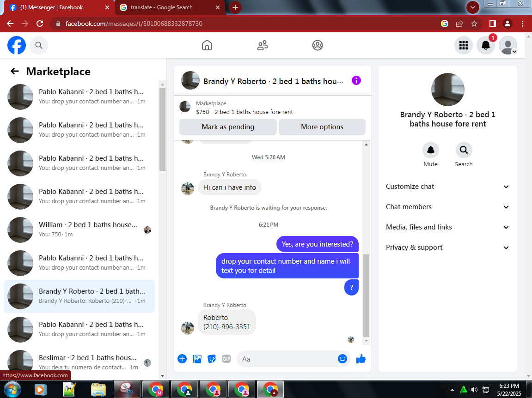Click Brandy Y Roberto chat header title

tap(273, 81)
